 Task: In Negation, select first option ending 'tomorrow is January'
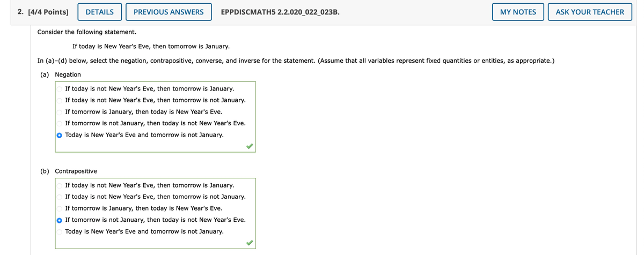pos(60,88)
